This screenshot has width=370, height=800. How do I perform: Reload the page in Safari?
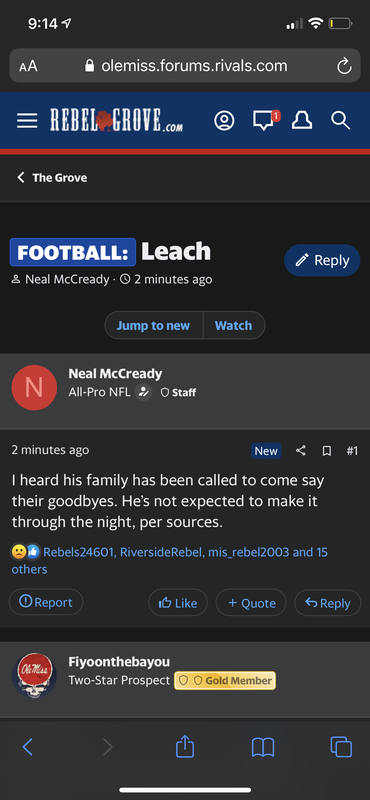[344, 66]
